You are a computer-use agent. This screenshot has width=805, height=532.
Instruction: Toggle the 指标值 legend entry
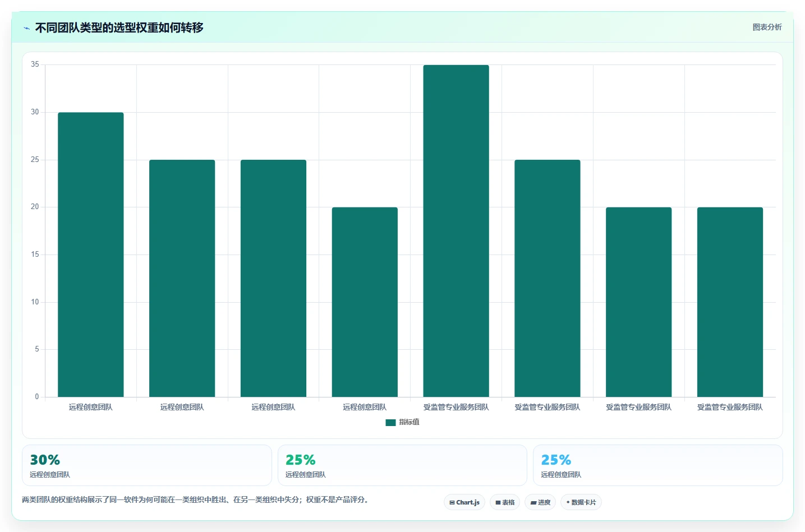(402, 422)
